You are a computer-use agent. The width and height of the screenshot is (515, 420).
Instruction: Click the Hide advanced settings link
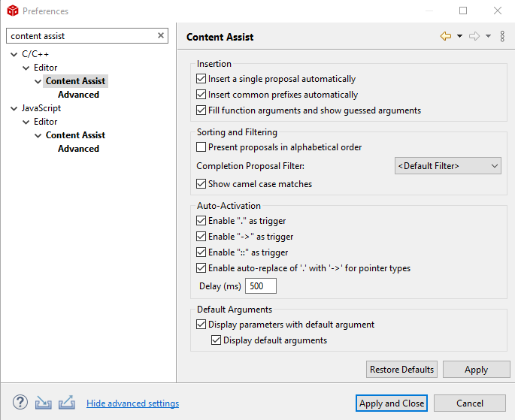click(x=132, y=403)
